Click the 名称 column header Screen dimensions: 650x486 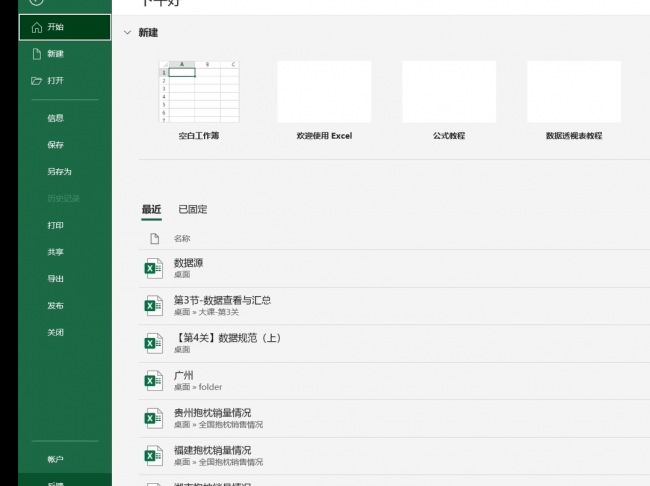tap(182, 238)
